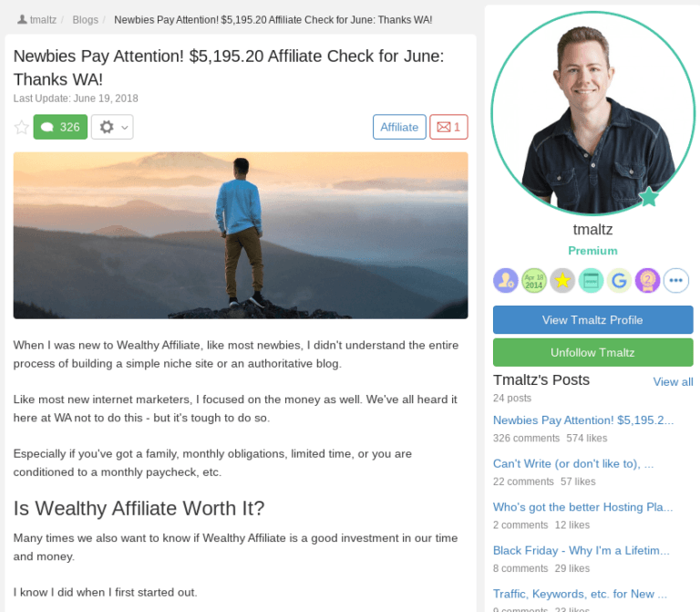The width and height of the screenshot is (700, 612).
Task: Expand more badges with the ellipsis button
Action: click(x=676, y=281)
